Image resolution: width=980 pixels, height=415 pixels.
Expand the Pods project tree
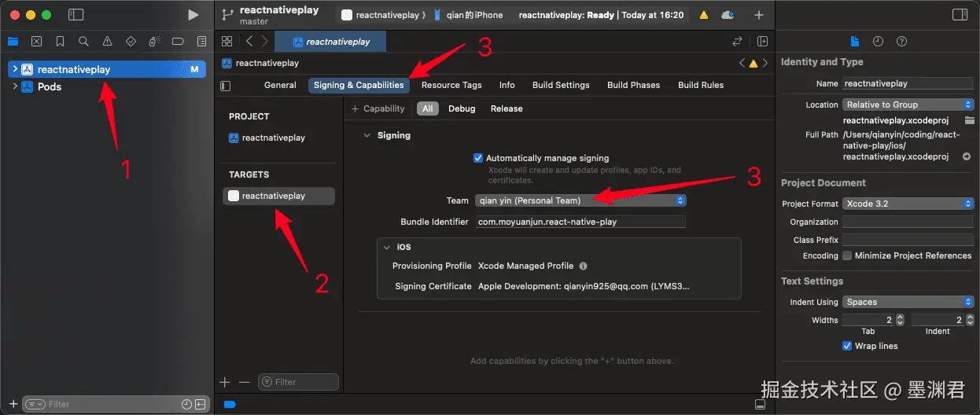pos(15,86)
